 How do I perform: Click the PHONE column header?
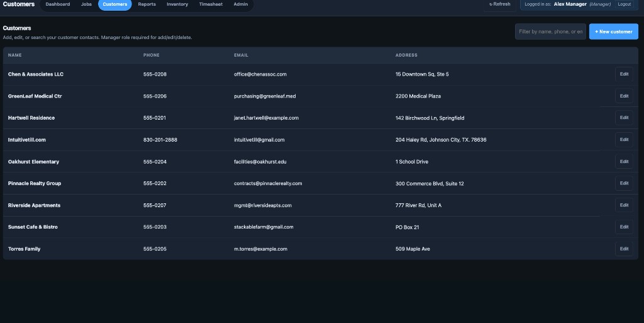click(x=151, y=55)
